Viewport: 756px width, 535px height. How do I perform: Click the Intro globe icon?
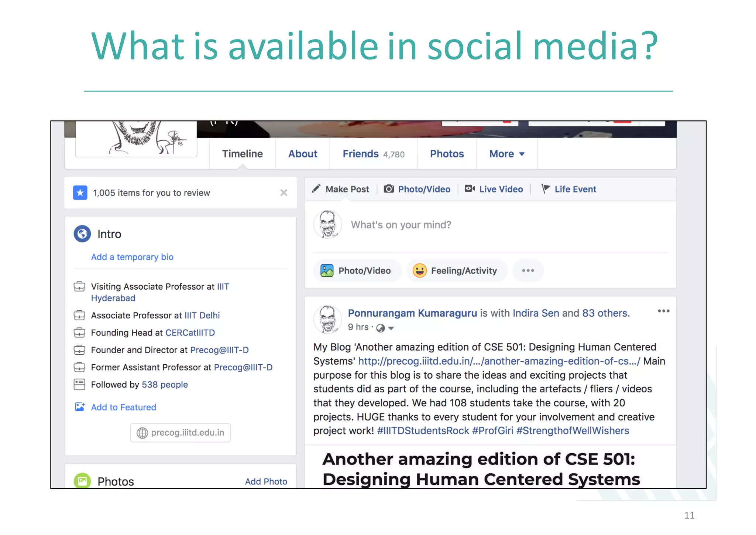pyautogui.click(x=82, y=234)
